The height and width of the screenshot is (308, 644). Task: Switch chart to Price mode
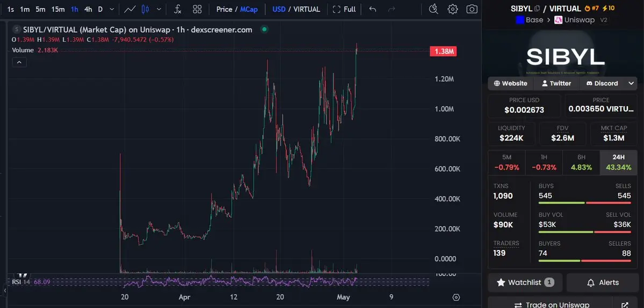(x=225, y=9)
